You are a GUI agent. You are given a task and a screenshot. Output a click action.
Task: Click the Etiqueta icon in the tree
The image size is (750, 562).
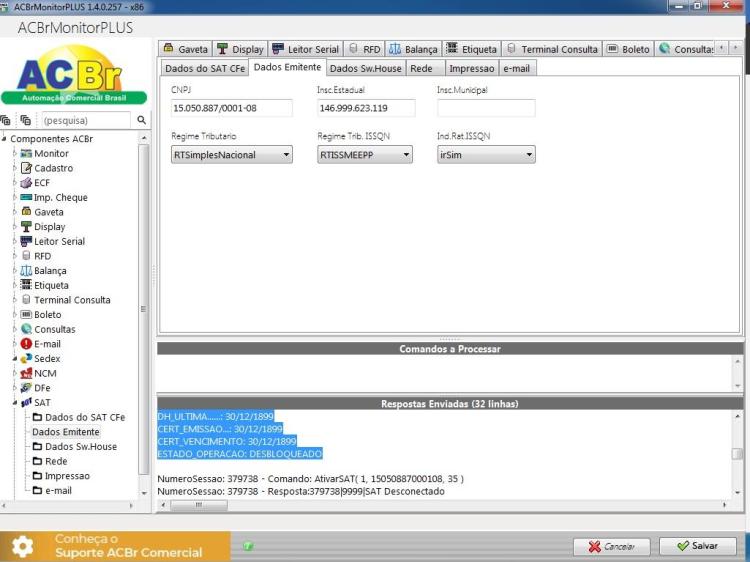26,285
